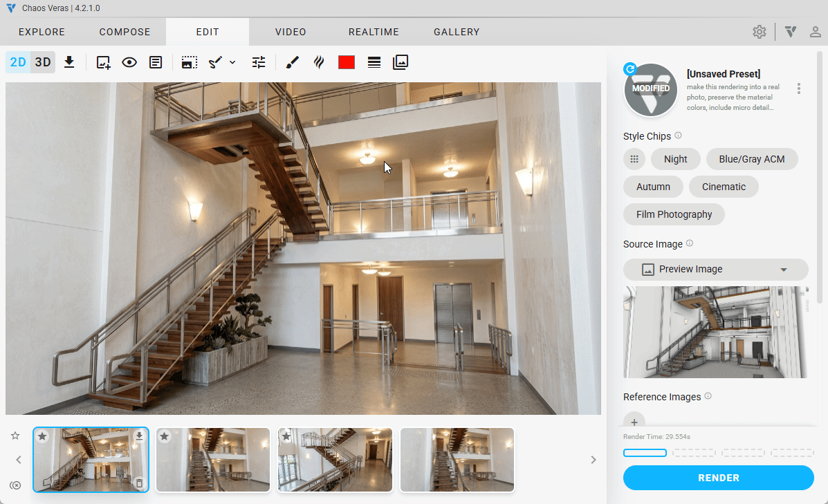Click the image gallery stack icon
This screenshot has width=828, height=504.
pyautogui.click(x=401, y=62)
